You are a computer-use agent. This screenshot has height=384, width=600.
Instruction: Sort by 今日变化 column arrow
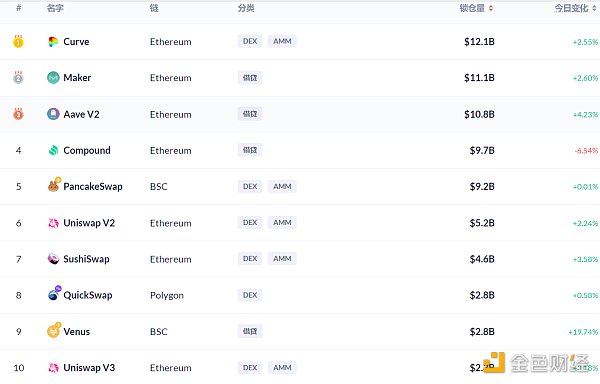(594, 8)
